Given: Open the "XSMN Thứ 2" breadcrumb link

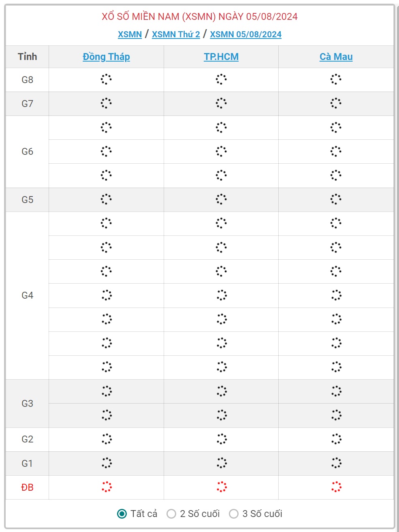Looking at the screenshot, I should point(176,34).
